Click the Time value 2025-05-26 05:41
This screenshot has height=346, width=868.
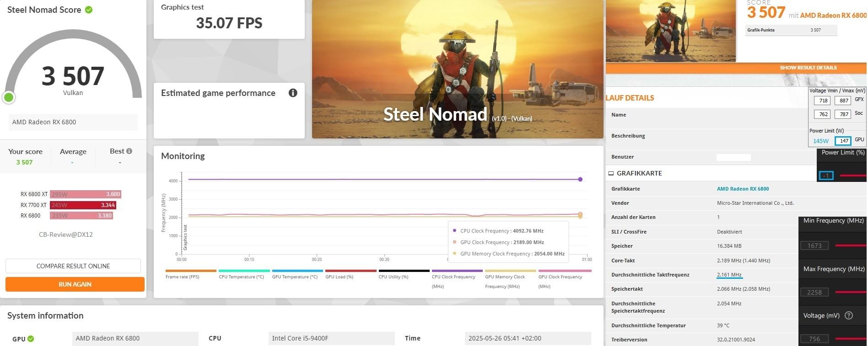click(528, 339)
